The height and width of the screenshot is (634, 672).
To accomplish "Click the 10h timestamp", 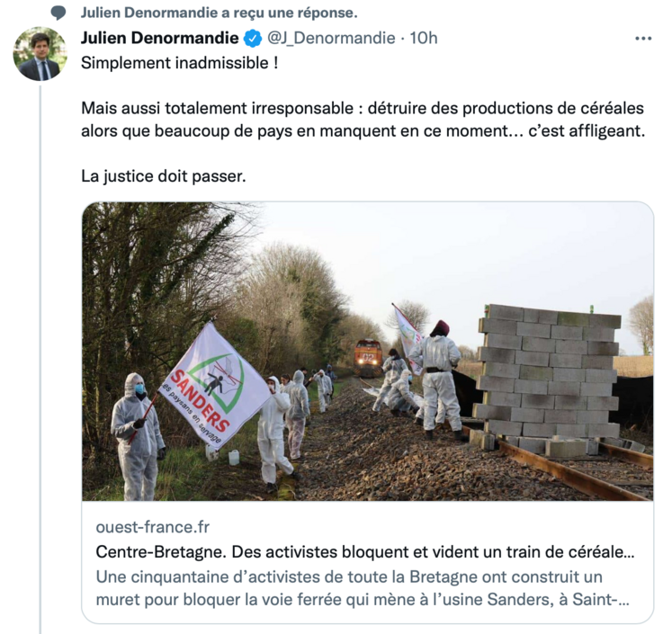I will (x=424, y=38).
